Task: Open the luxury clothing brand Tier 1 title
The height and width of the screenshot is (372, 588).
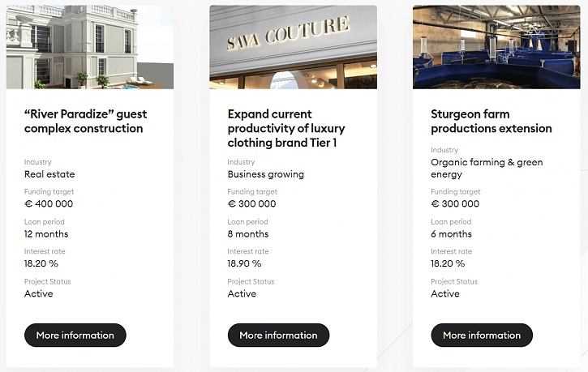Action: click(286, 128)
